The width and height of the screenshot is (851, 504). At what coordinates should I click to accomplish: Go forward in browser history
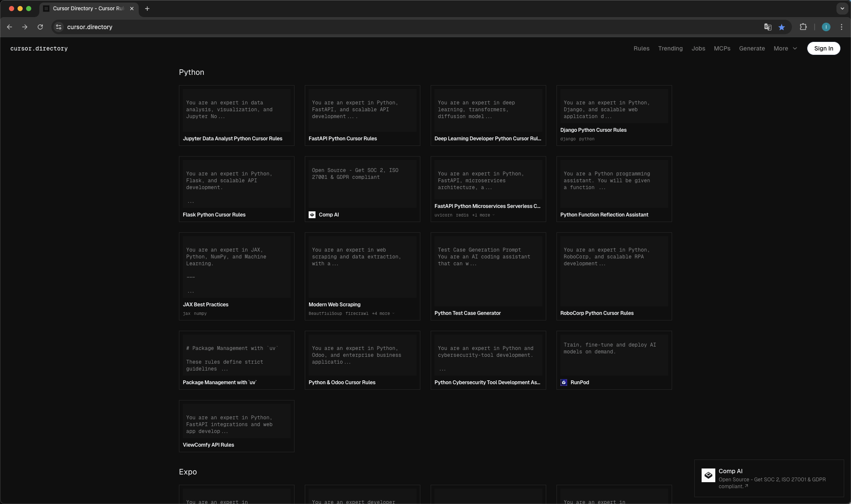click(25, 27)
